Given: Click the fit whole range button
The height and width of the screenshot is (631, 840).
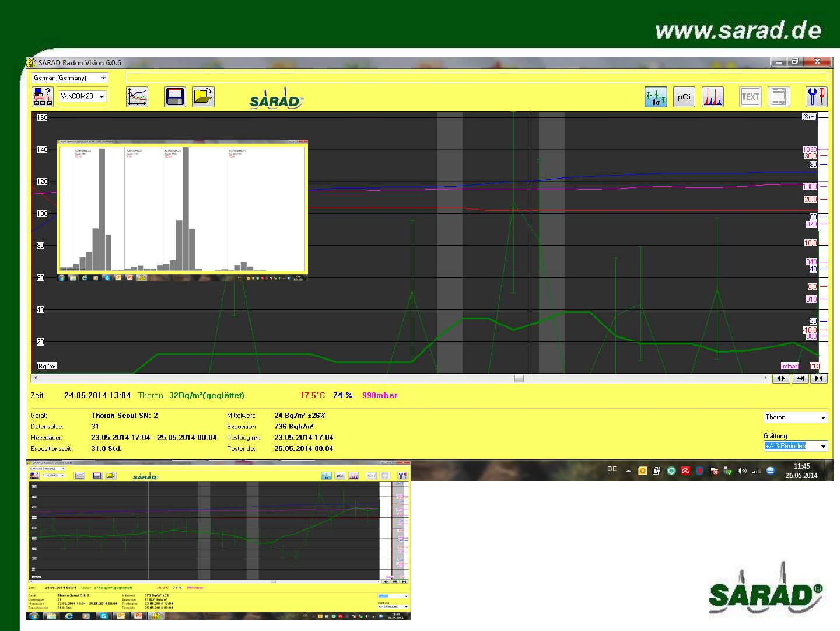Looking at the screenshot, I should [800, 378].
